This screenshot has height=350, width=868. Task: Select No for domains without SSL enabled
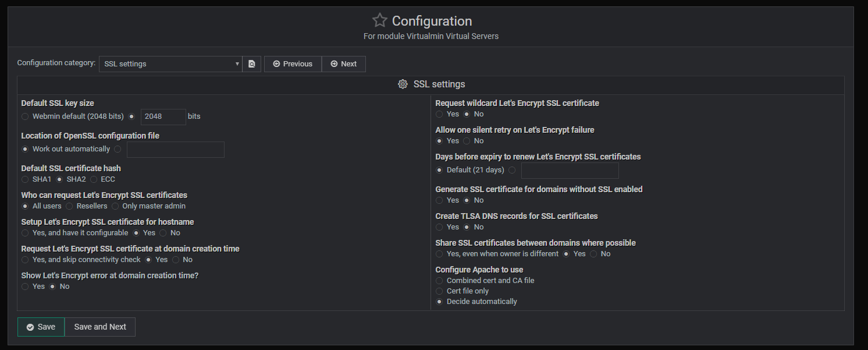(x=467, y=200)
